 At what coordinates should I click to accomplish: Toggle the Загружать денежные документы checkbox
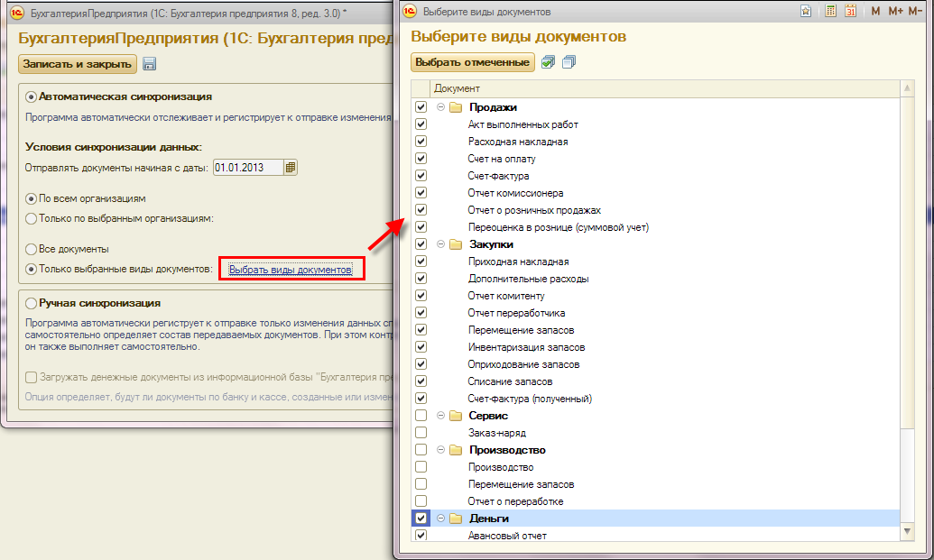pos(31,377)
